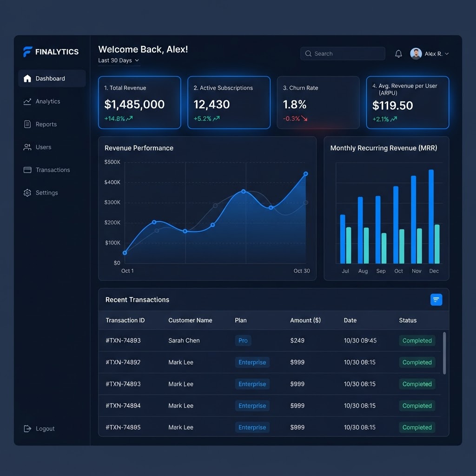This screenshot has width=476, height=476.
Task: Click the transactions table scrollbar
Action: (x=444, y=353)
